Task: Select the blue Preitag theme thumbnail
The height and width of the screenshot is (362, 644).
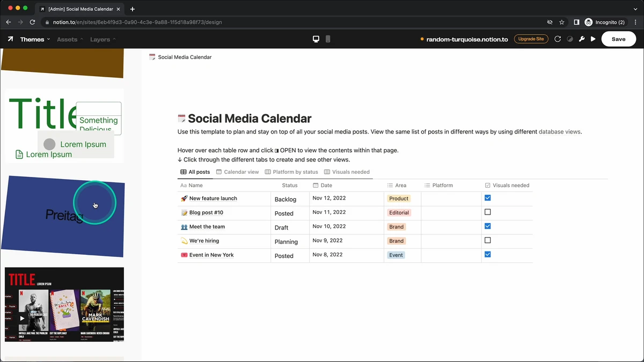Action: tap(63, 217)
